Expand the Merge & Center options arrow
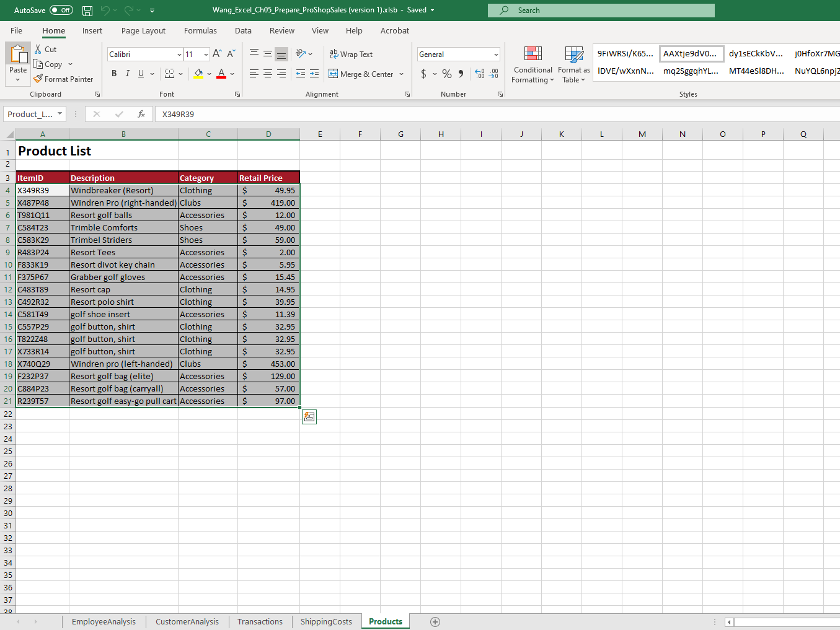 pyautogui.click(x=402, y=74)
